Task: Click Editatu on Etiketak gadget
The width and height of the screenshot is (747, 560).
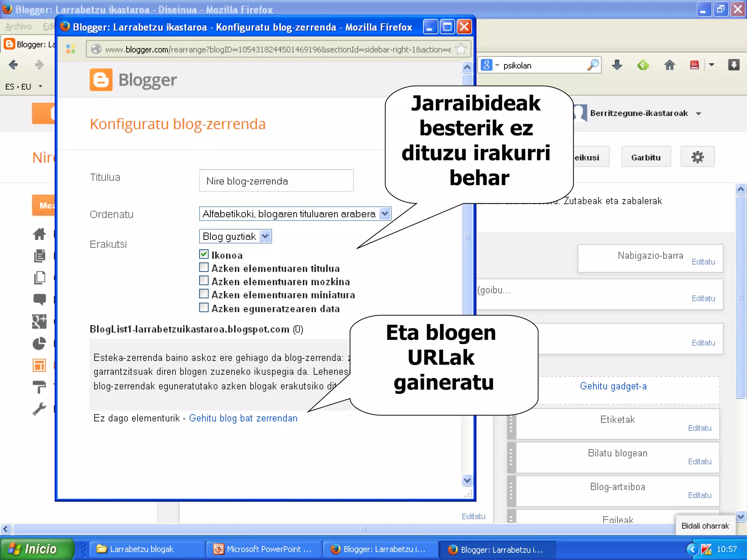Action: click(x=700, y=428)
